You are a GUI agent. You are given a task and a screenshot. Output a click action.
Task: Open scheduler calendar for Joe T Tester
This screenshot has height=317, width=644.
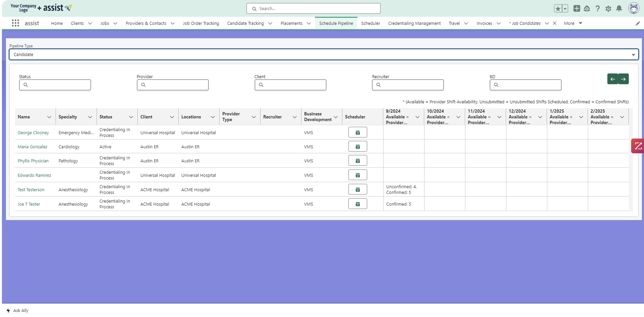358,204
